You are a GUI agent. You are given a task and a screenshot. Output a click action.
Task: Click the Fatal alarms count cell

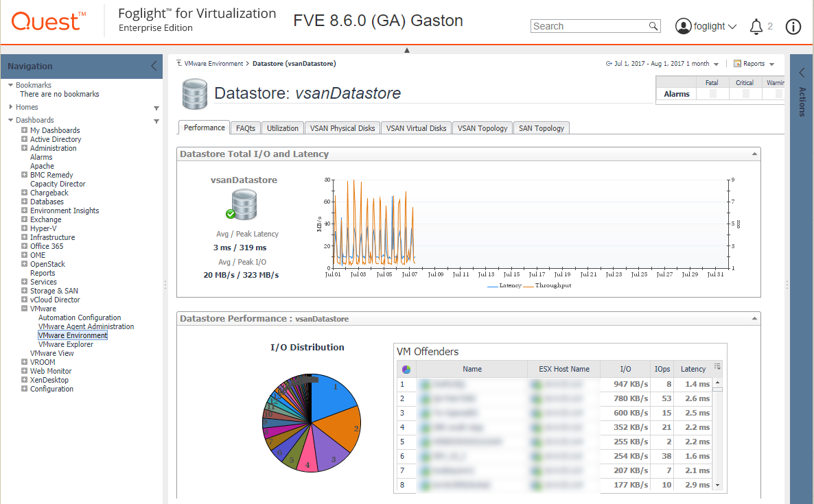coord(713,94)
